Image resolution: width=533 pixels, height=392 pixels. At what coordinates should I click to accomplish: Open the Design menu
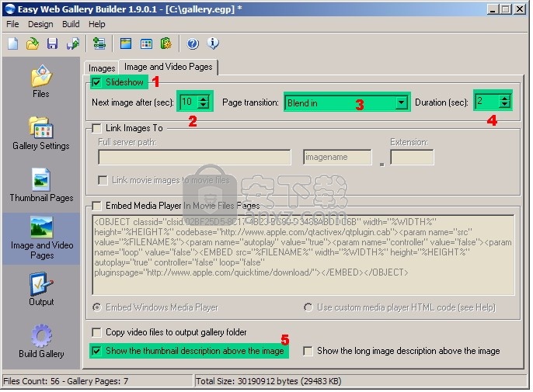tap(40, 24)
